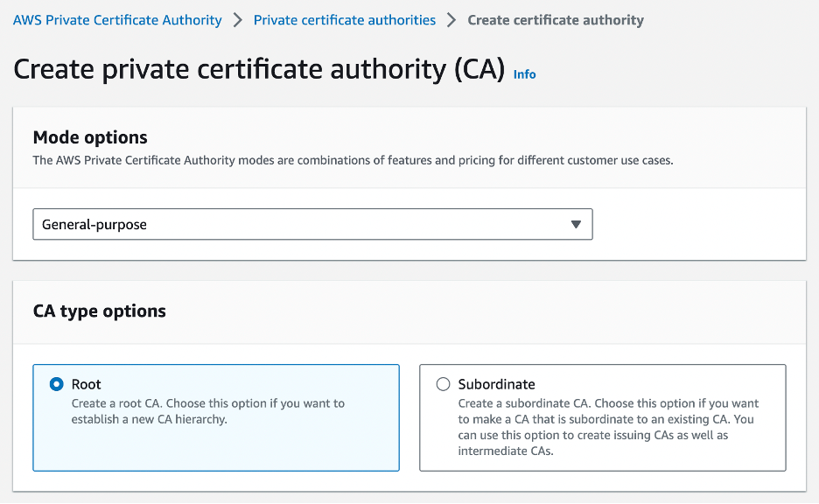
Task: Open the Info help link
Action: (524, 74)
